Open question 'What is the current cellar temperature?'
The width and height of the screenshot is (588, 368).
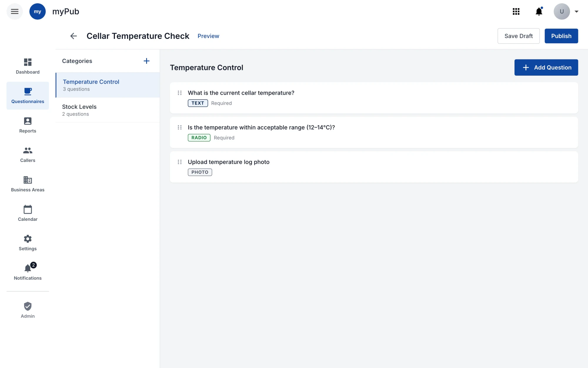[x=374, y=98]
